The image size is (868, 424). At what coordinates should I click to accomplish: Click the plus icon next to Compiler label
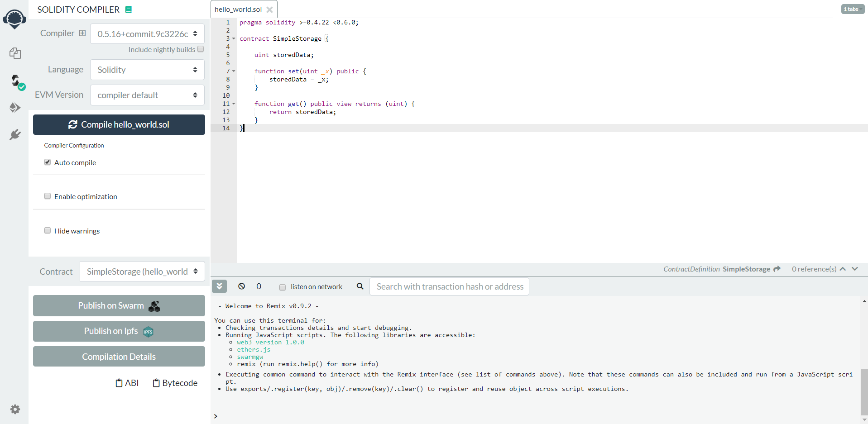click(x=82, y=33)
